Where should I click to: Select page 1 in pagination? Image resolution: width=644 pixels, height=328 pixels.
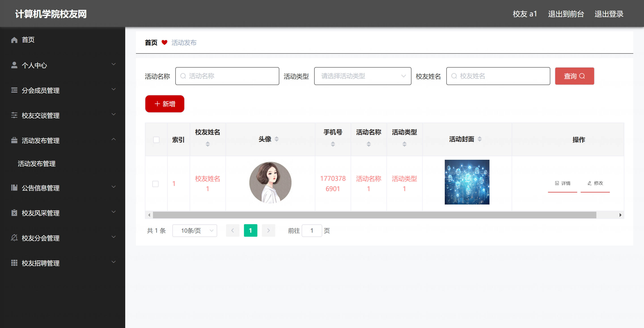(250, 230)
